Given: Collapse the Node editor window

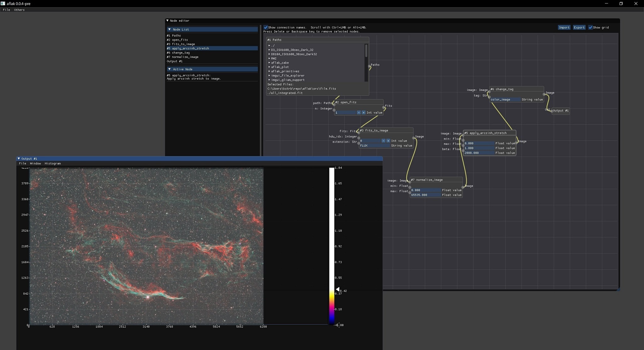Looking at the screenshot, I should 168,20.
